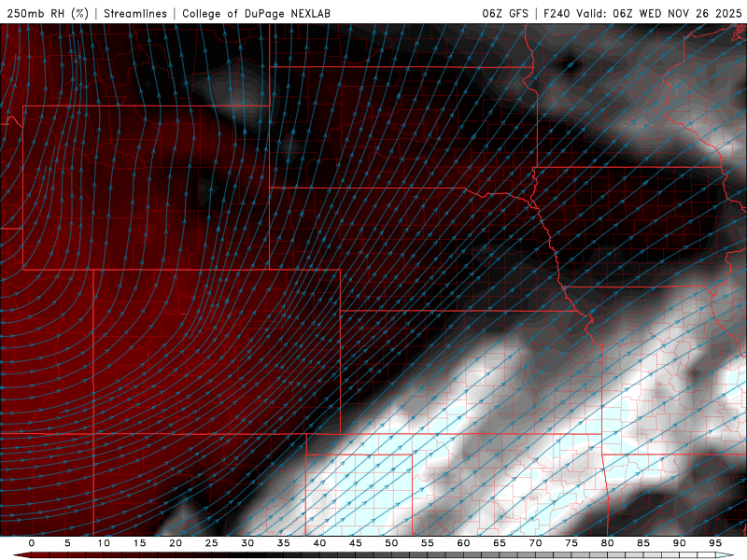Click the 'Streamlines' label in the header
Viewport: 747px width, 560px height.
(135, 13)
